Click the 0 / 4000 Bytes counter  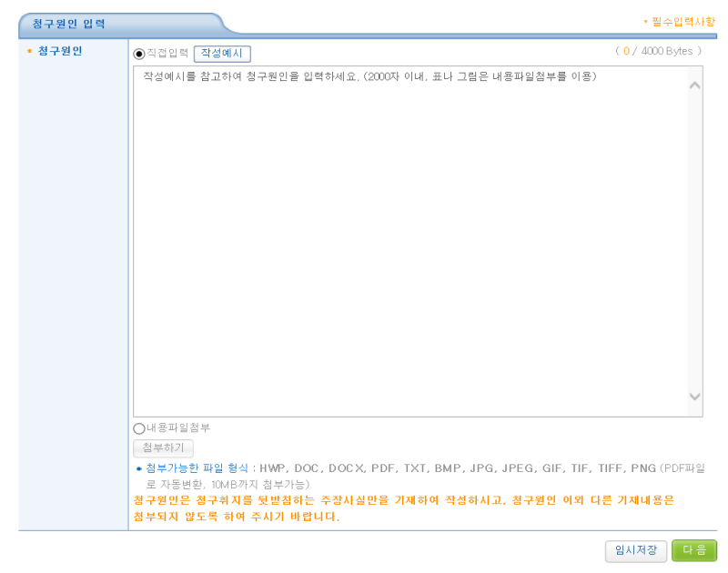click(658, 51)
